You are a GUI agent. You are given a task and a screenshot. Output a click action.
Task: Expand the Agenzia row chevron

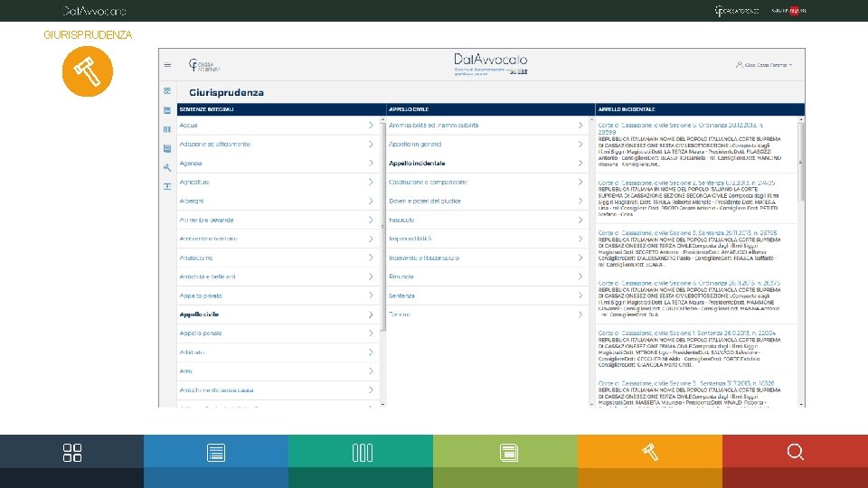click(371, 164)
